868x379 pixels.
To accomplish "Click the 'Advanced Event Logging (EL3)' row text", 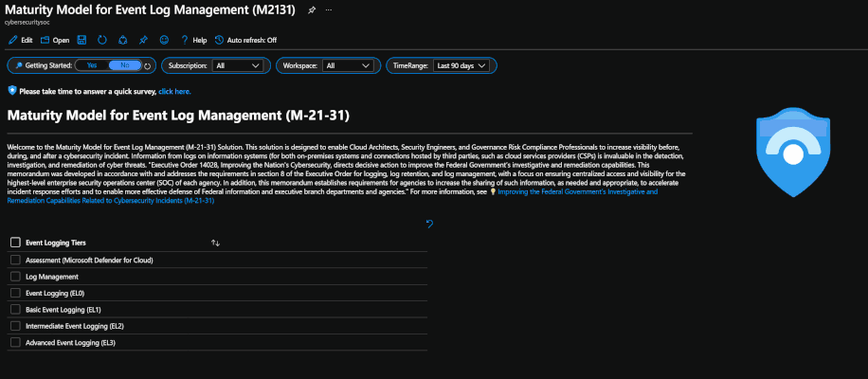I will coord(70,343).
